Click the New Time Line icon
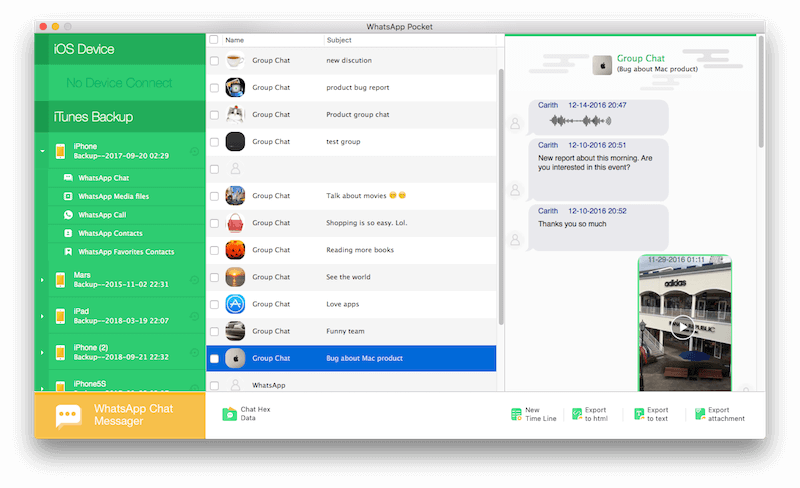This screenshot has height=488, width=800. click(x=516, y=414)
